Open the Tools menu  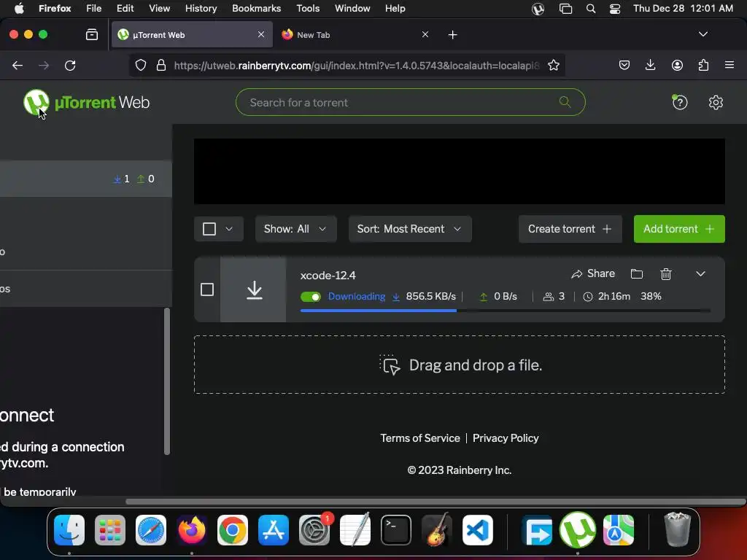click(308, 9)
